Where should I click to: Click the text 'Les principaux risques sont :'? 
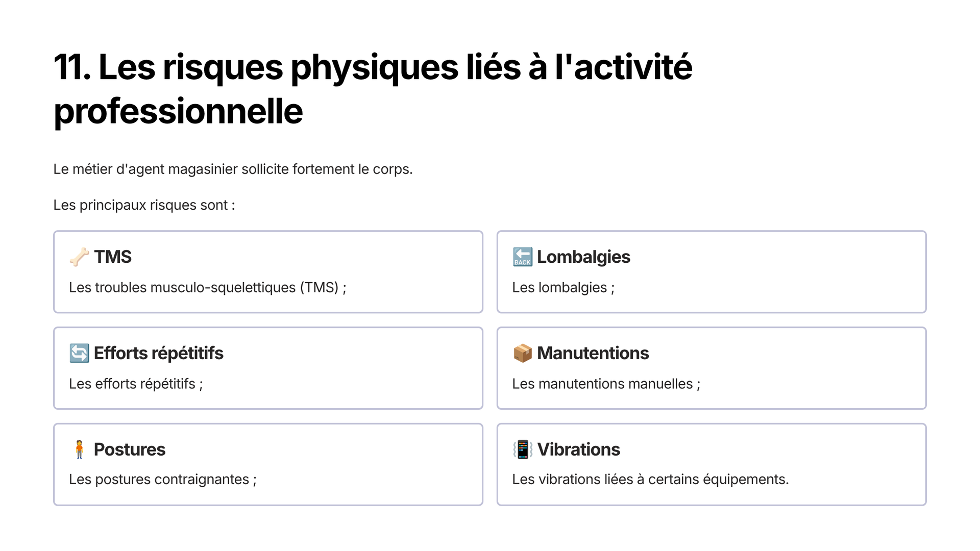coord(144,205)
